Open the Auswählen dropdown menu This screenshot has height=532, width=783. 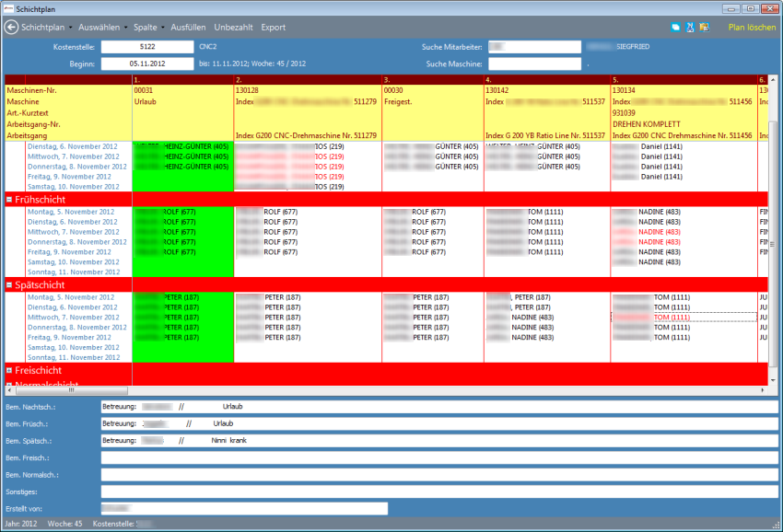point(103,28)
